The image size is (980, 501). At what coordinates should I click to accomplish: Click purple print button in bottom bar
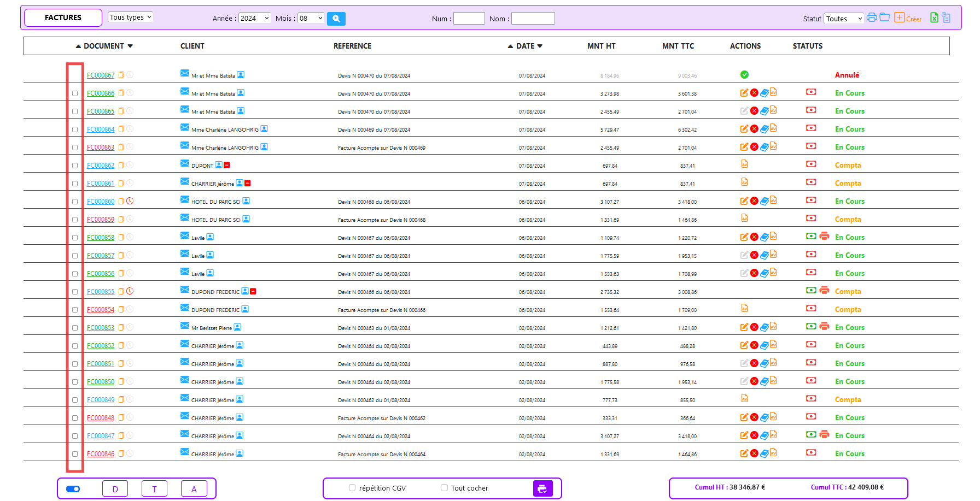pyautogui.click(x=542, y=488)
